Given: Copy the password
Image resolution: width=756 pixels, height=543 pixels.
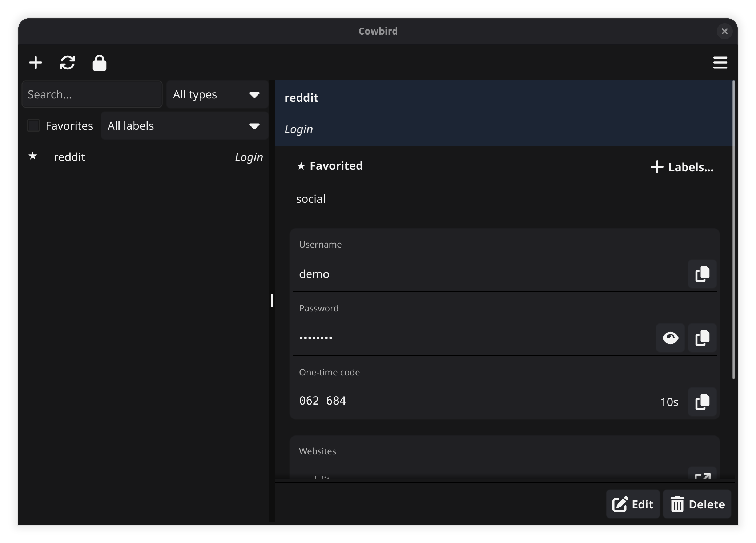Looking at the screenshot, I should tap(702, 338).
